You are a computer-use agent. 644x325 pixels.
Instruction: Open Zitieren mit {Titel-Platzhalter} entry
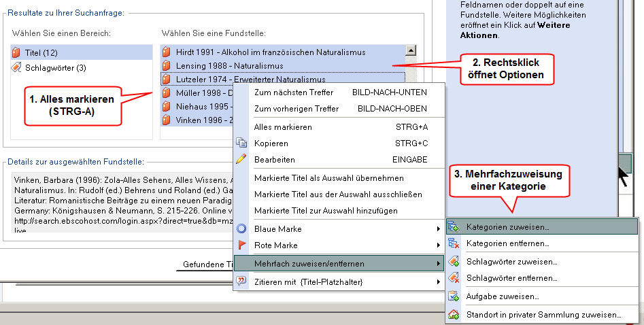(x=339, y=282)
